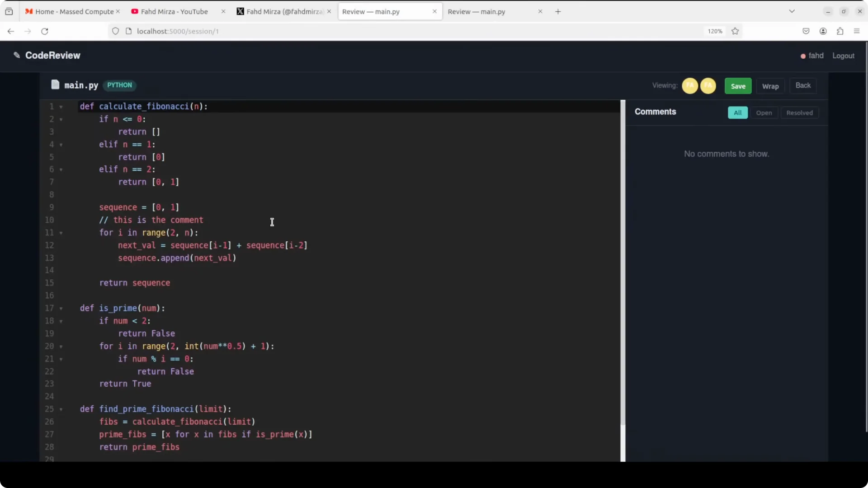Open the Firefox account icon
This screenshot has width=868, height=488.
pyautogui.click(x=823, y=31)
